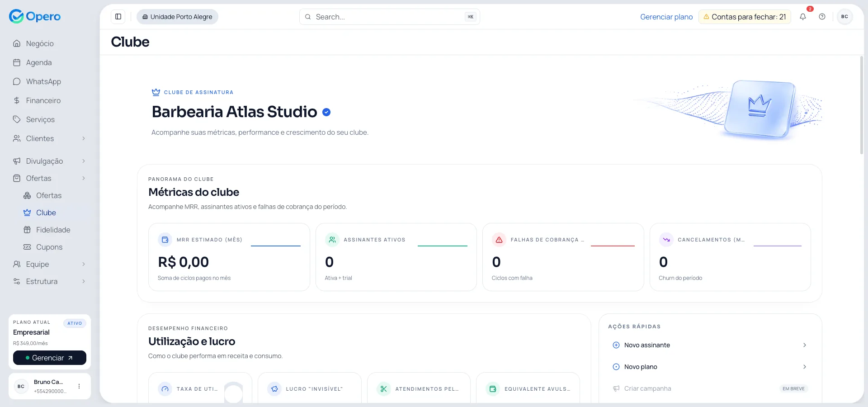Screen dimensions: 868x407
Task: Click the 3D crown illustration tile
Action: pyautogui.click(x=759, y=109)
